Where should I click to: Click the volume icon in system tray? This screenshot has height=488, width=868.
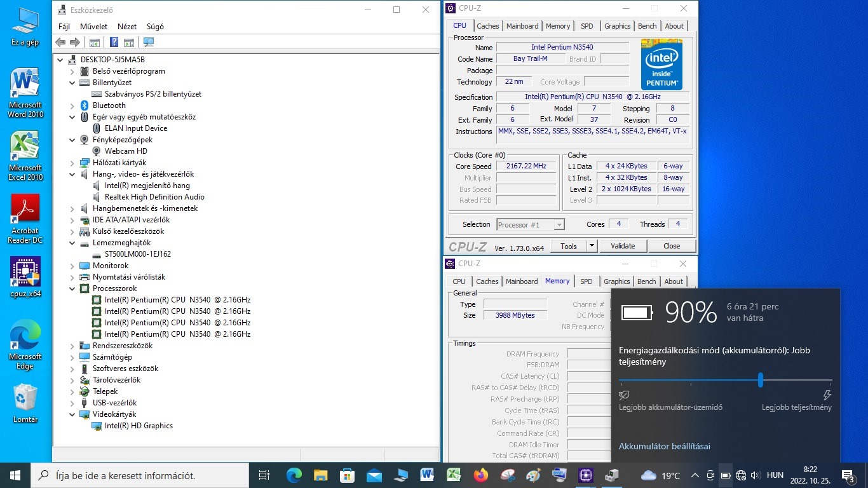coord(755,475)
